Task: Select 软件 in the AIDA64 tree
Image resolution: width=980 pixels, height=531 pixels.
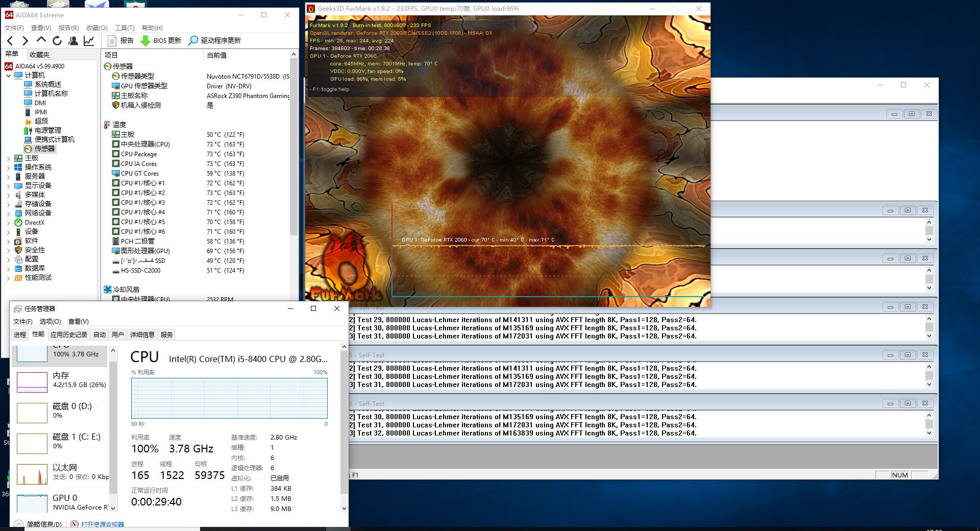Action: pyautogui.click(x=31, y=240)
